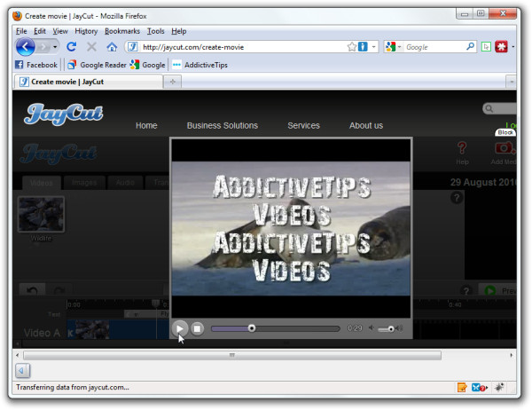Image resolution: width=532 pixels, height=410 pixels.
Task: Reload the page with the refresh icon
Action: [71, 46]
